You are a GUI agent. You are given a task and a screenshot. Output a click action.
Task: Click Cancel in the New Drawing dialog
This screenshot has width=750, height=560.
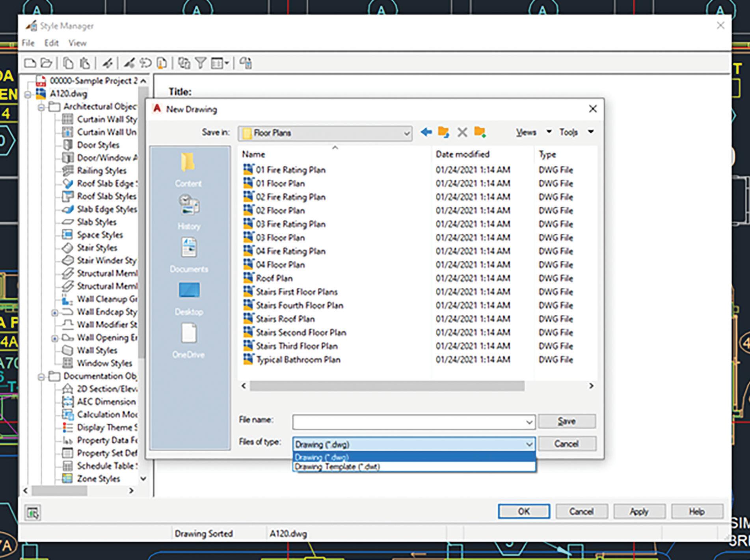567,444
